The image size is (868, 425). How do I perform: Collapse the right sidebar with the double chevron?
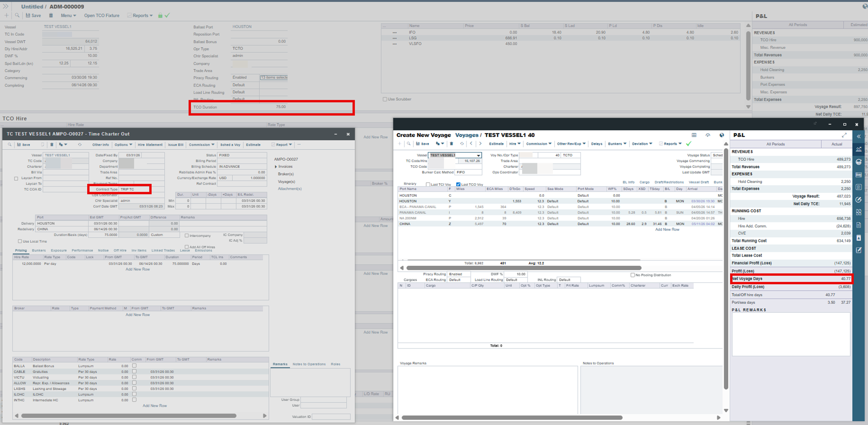859,137
